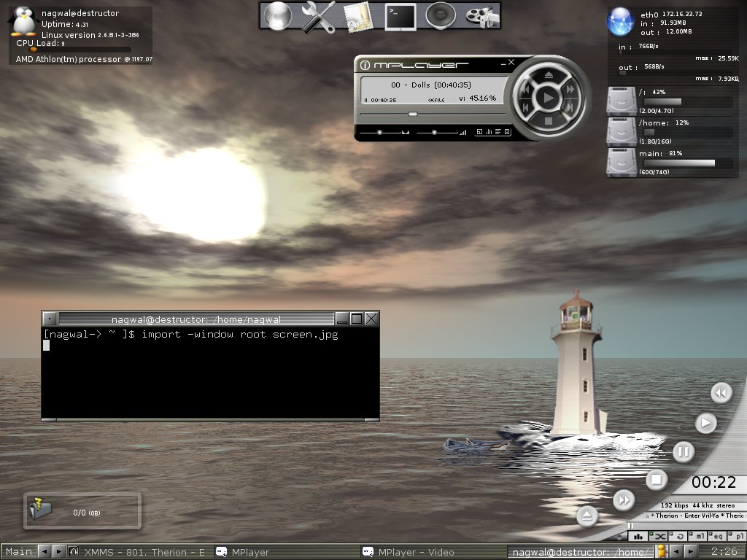The width and height of the screenshot is (747, 560).
Task: Open MPlayer preferences icon
Action: [507, 132]
